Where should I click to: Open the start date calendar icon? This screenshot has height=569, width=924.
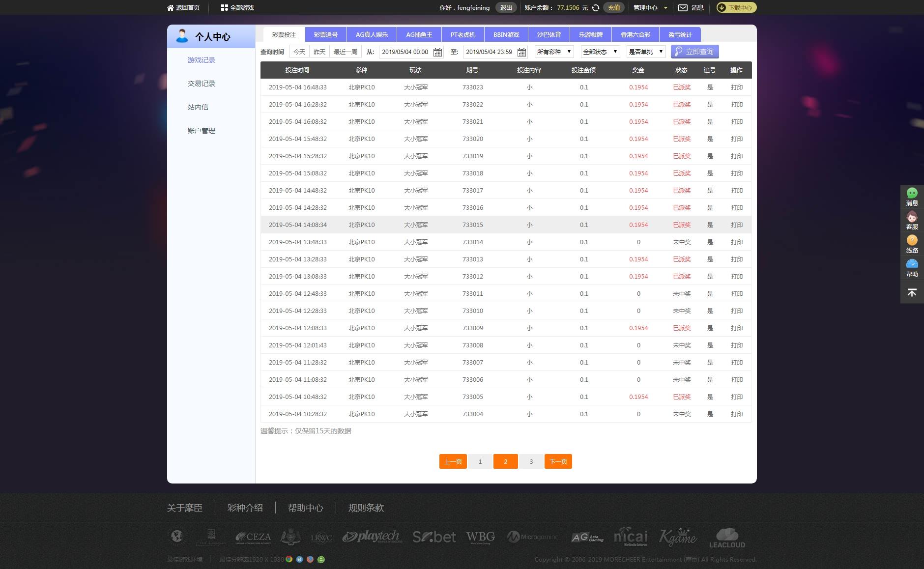click(437, 52)
